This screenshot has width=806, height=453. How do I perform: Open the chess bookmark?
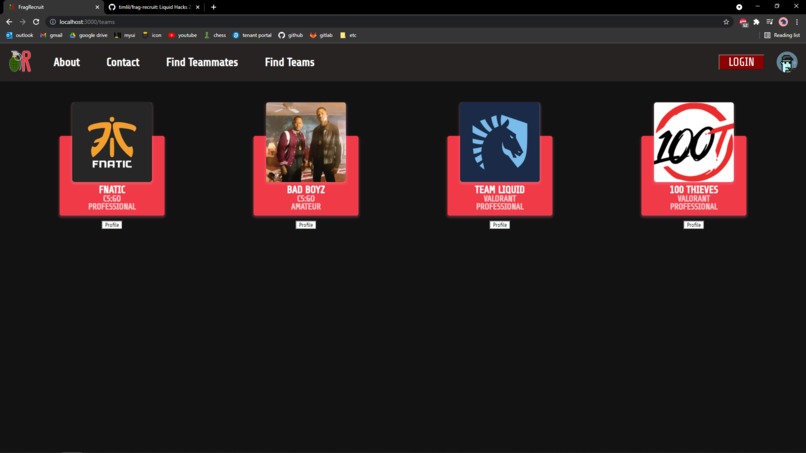[x=215, y=35]
